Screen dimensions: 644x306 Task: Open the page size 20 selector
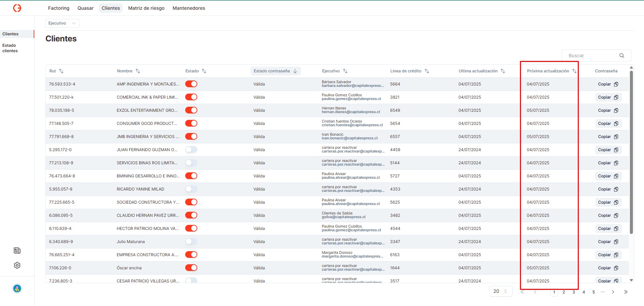(x=500, y=291)
